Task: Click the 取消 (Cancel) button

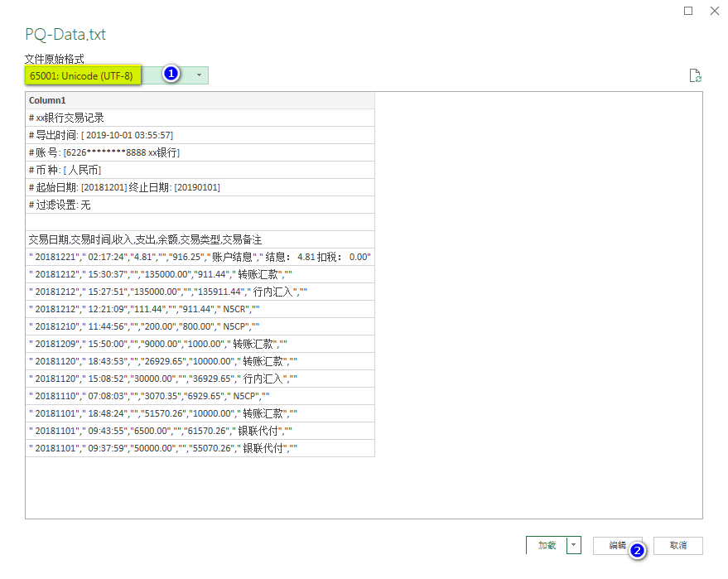Action: pyautogui.click(x=677, y=545)
